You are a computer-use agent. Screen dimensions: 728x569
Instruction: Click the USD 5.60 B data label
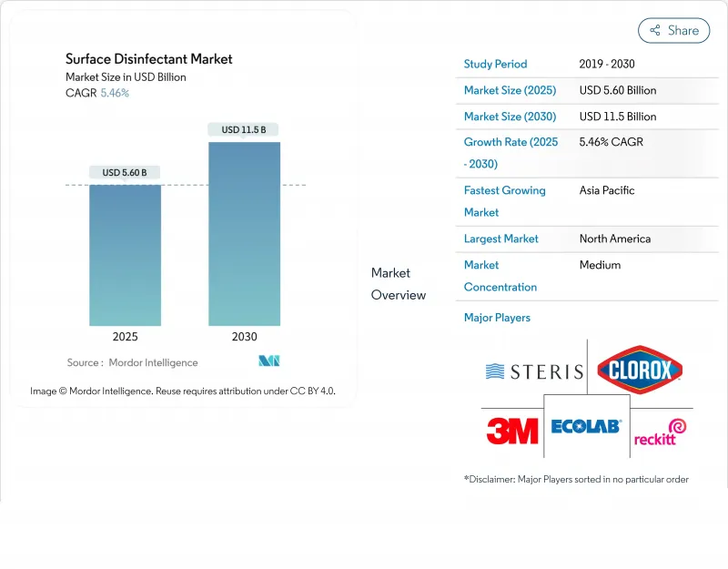point(125,172)
